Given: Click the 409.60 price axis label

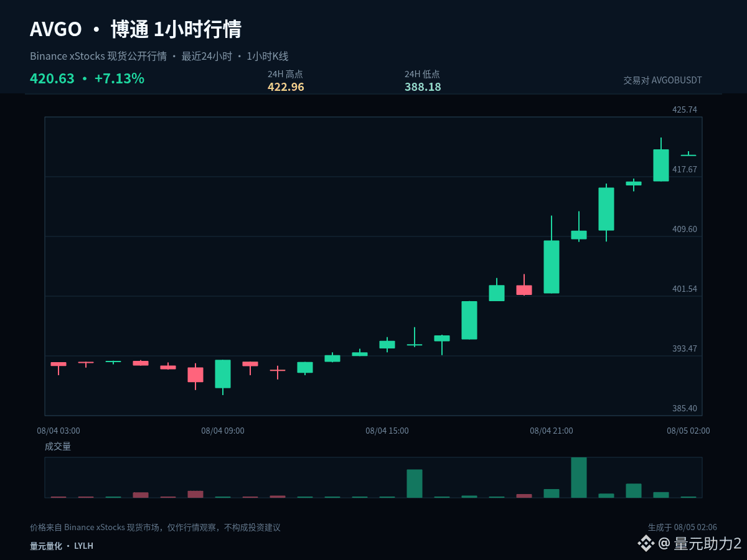Looking at the screenshot, I should [x=685, y=229].
